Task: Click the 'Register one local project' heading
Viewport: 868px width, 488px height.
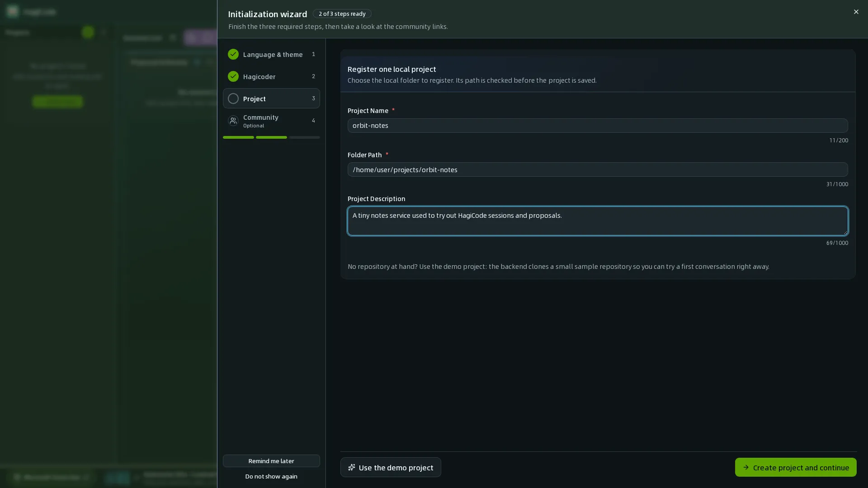Action: (392, 69)
